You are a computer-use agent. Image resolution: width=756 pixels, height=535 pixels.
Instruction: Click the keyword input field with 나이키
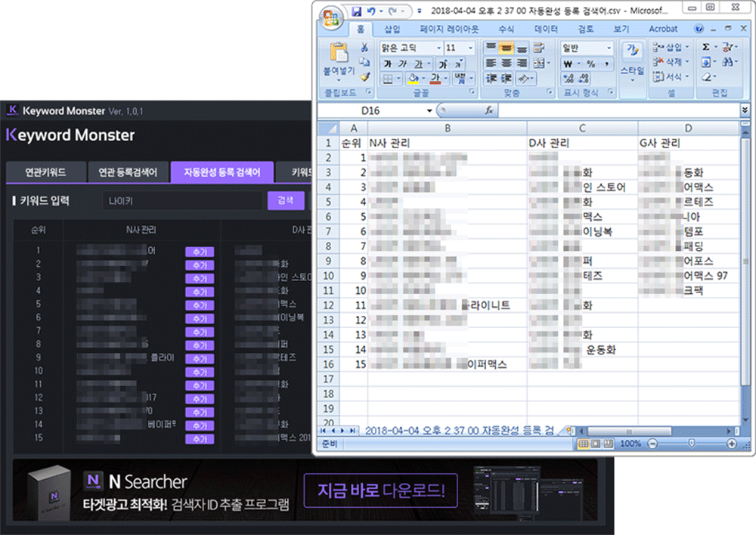[182, 200]
